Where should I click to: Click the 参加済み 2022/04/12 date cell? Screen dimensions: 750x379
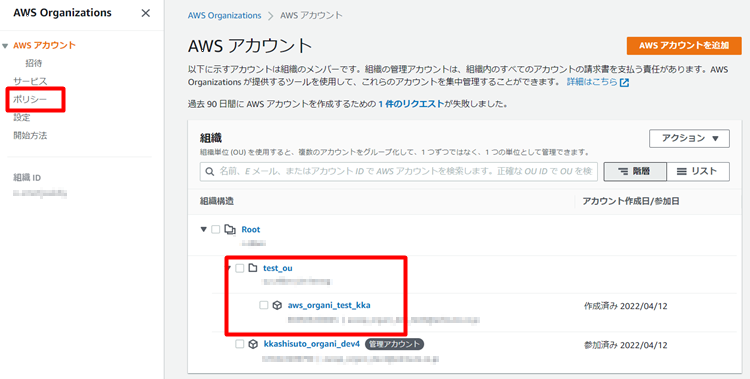(625, 345)
